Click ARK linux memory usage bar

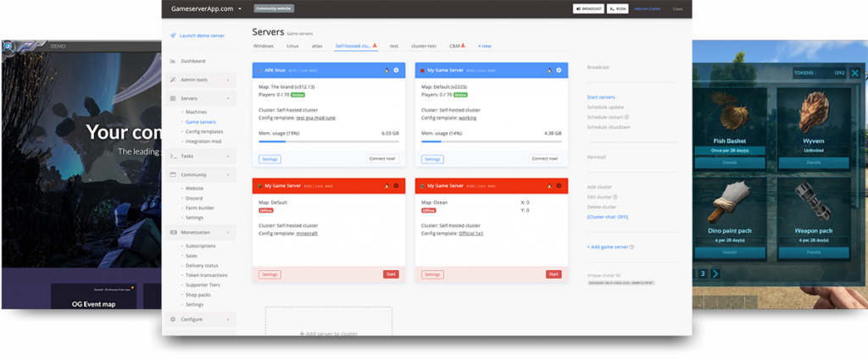click(x=328, y=142)
